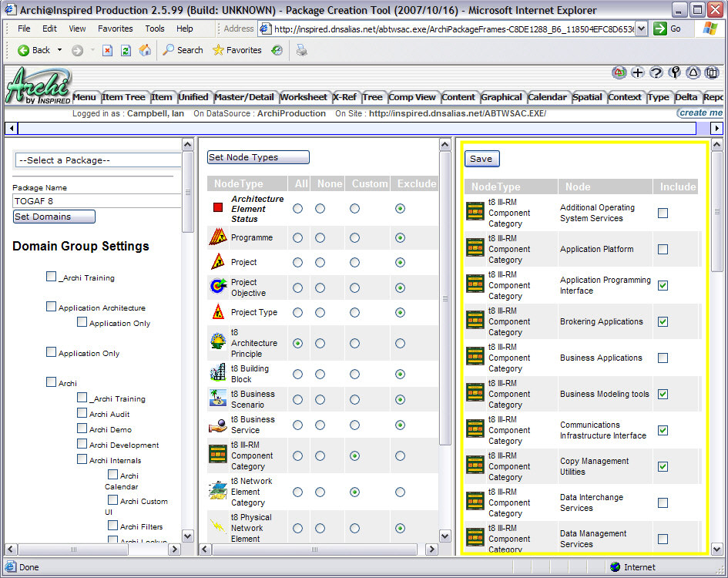Select the All radio for Project
Image resolution: width=728 pixels, height=578 pixels.
(x=297, y=263)
